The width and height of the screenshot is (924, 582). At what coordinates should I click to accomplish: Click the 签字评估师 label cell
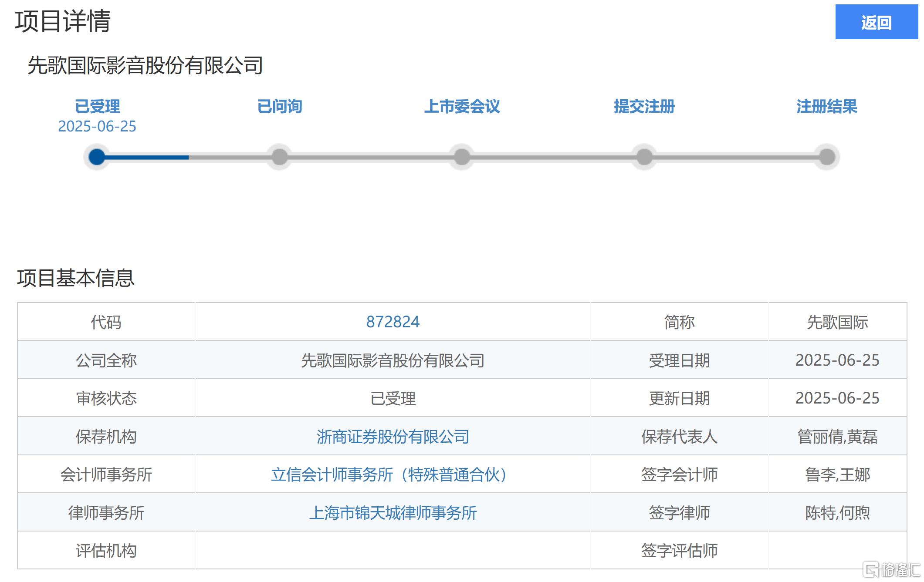tap(679, 551)
